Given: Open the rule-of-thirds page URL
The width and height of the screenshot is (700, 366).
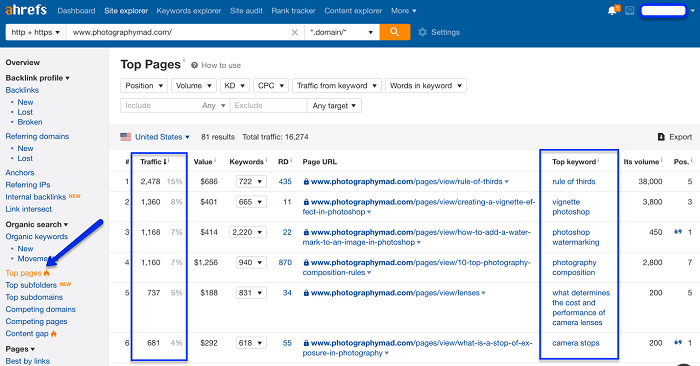Looking at the screenshot, I should pos(406,182).
